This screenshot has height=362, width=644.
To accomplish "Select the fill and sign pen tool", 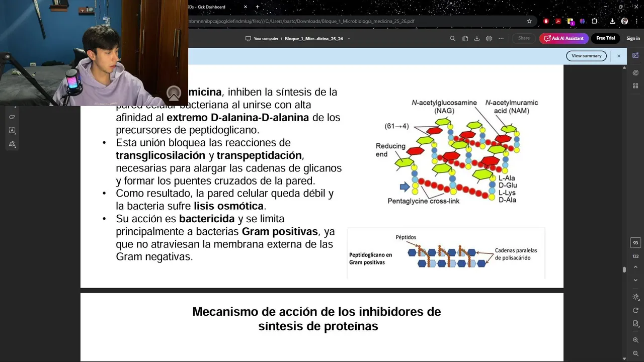I will tap(12, 144).
